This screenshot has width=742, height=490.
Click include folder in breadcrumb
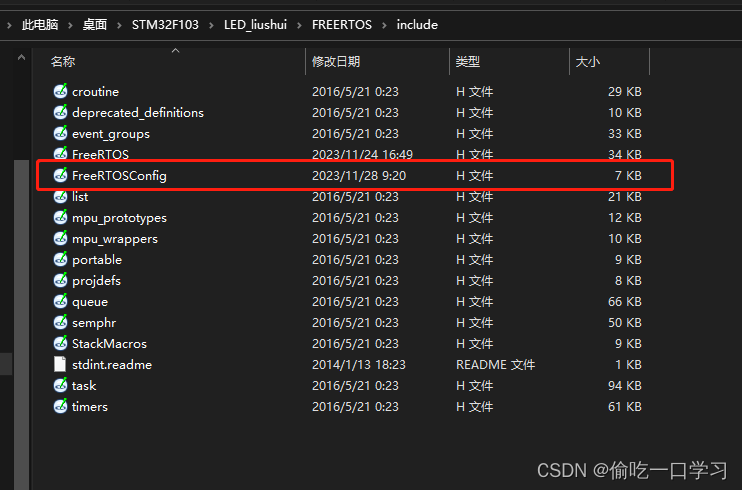point(417,25)
